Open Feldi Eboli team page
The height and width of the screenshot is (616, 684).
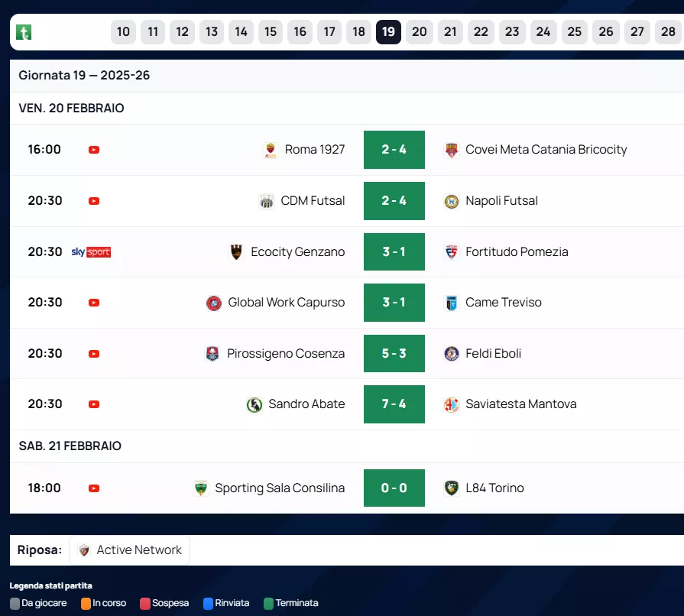(x=493, y=354)
